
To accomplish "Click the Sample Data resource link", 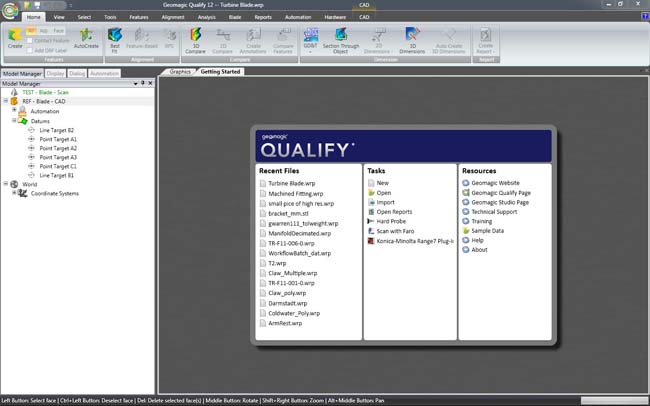I will tap(488, 231).
